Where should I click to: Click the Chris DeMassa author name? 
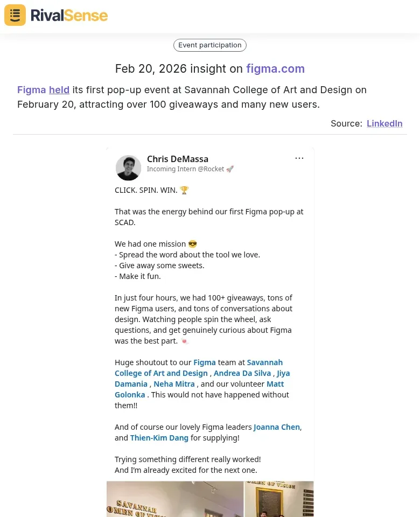coord(178,159)
